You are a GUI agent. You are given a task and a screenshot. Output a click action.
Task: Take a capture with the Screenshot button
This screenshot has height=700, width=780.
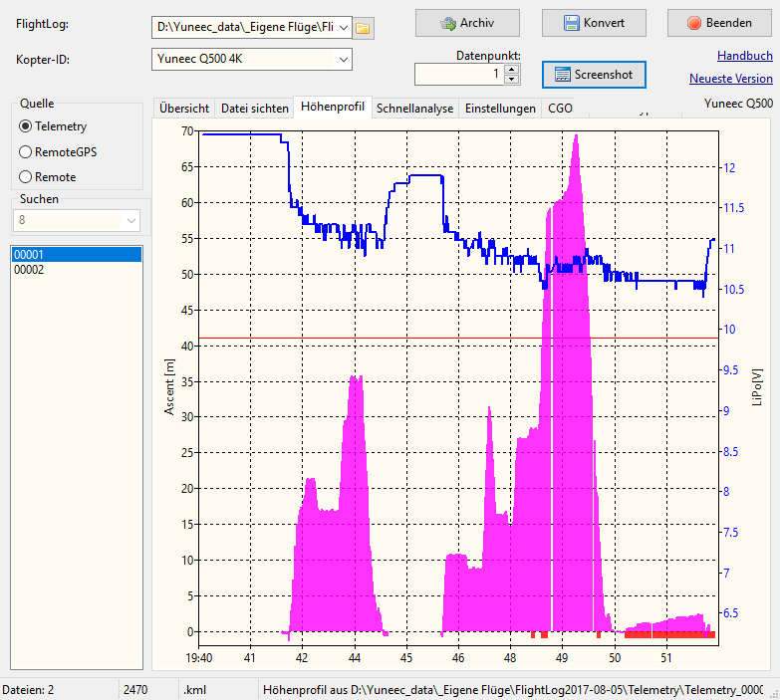pyautogui.click(x=594, y=75)
